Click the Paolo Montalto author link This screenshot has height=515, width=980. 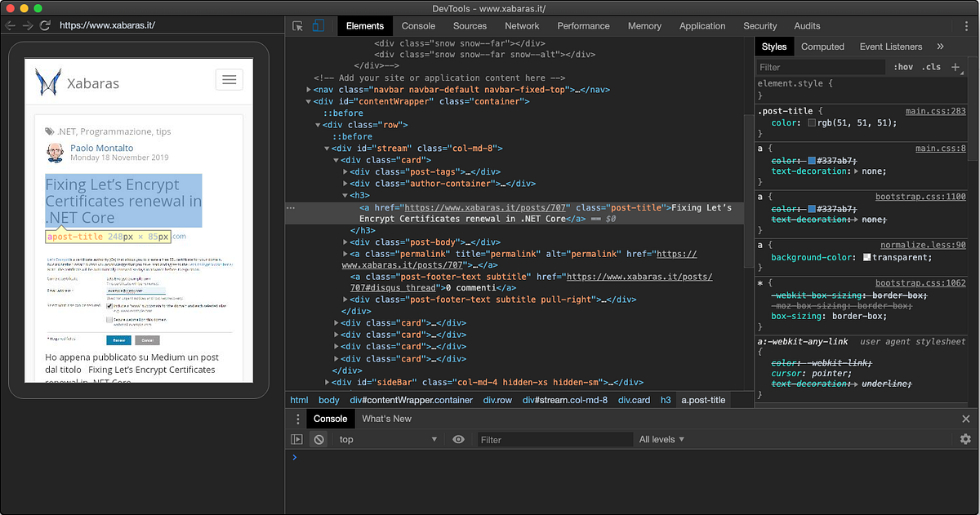[102, 148]
